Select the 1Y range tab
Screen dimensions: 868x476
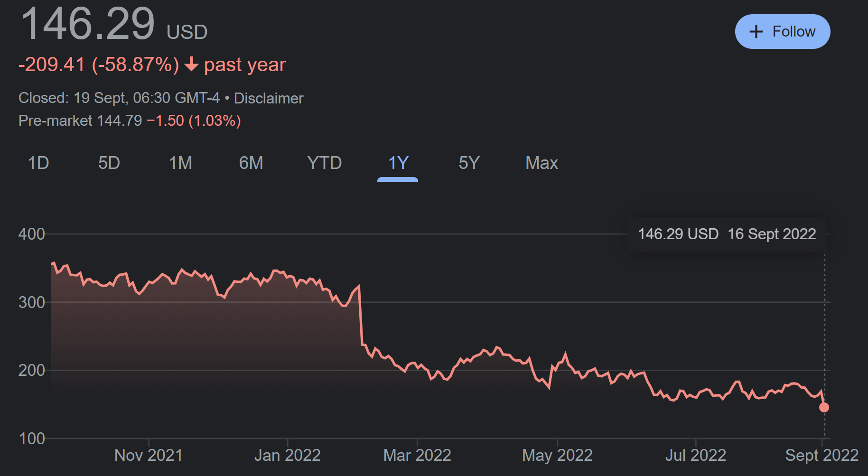[x=398, y=163]
